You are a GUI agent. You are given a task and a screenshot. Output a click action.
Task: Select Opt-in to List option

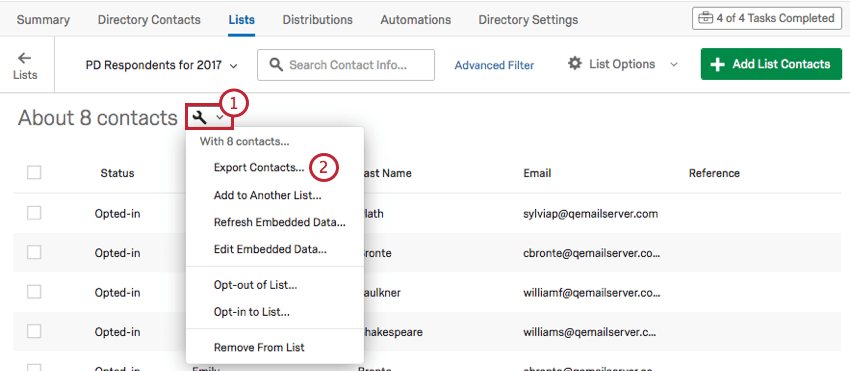(x=252, y=312)
